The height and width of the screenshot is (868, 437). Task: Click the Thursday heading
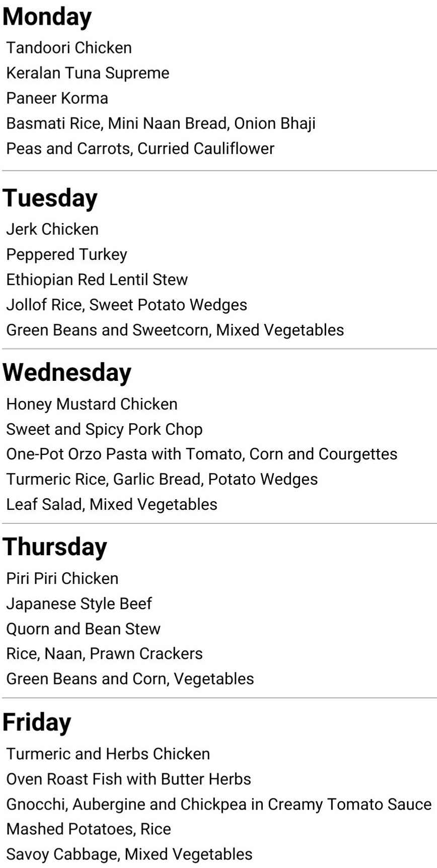pyautogui.click(x=55, y=547)
